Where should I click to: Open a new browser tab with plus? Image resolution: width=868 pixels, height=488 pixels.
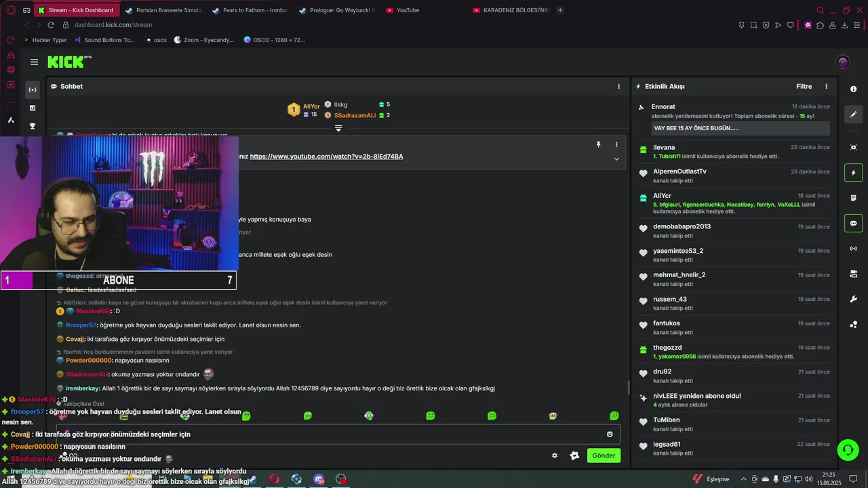560,10
